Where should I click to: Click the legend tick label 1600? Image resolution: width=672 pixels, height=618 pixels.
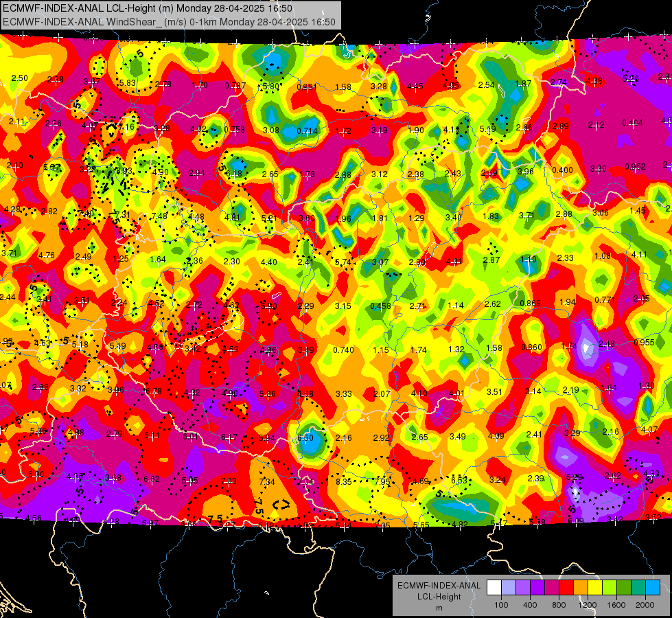point(616,605)
